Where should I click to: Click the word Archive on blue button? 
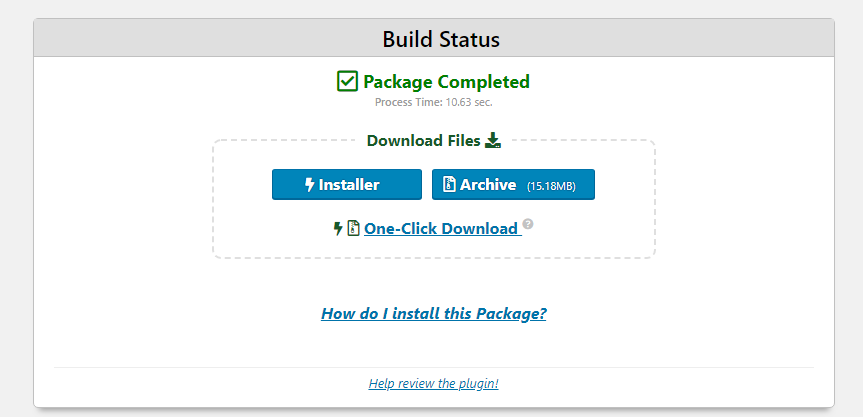click(488, 184)
